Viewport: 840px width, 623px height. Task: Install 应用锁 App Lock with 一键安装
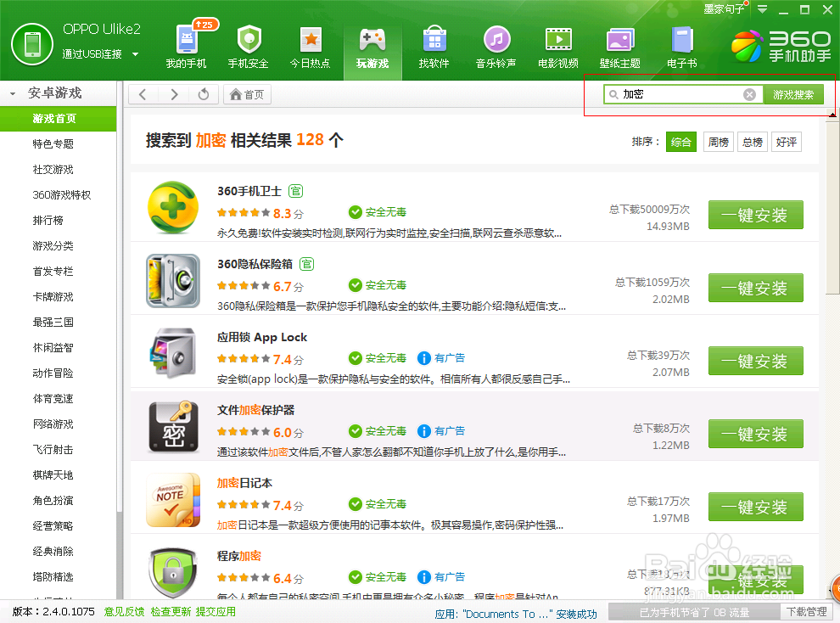(755, 361)
